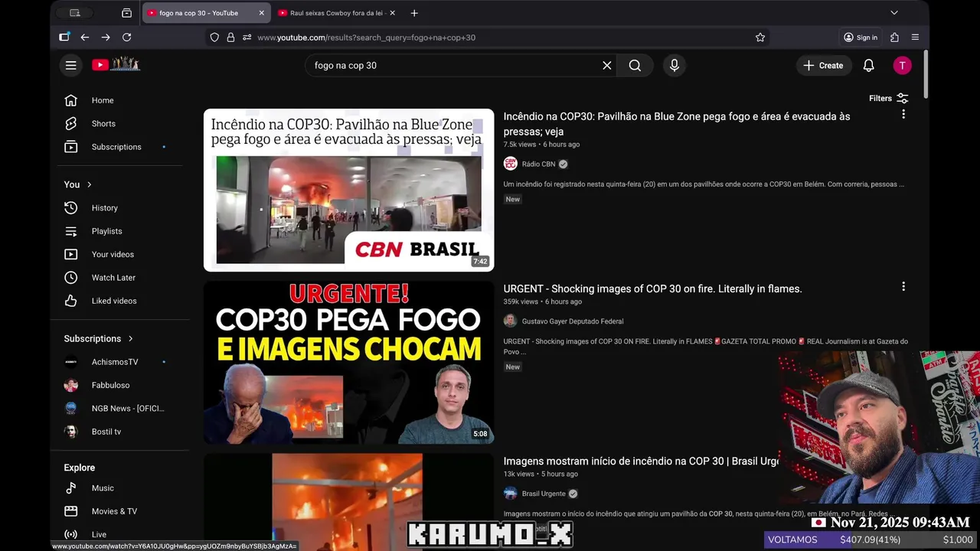Viewport: 980px width, 551px height.
Task: Start voice search with microphone icon
Action: pos(675,66)
